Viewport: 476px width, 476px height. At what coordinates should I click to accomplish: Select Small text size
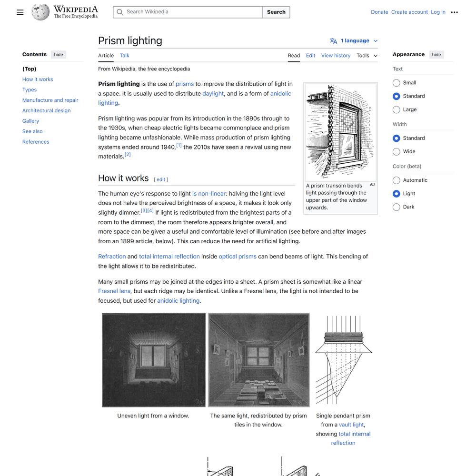pyautogui.click(x=396, y=82)
